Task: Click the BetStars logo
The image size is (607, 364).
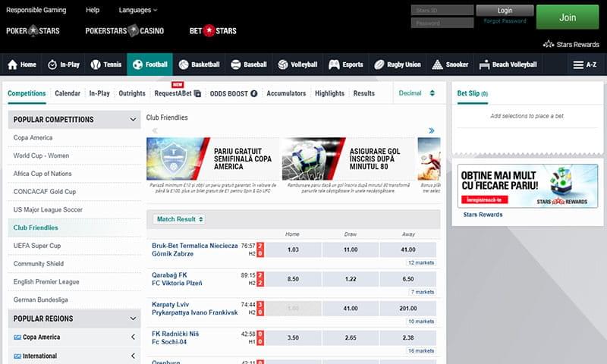Action: tap(213, 30)
